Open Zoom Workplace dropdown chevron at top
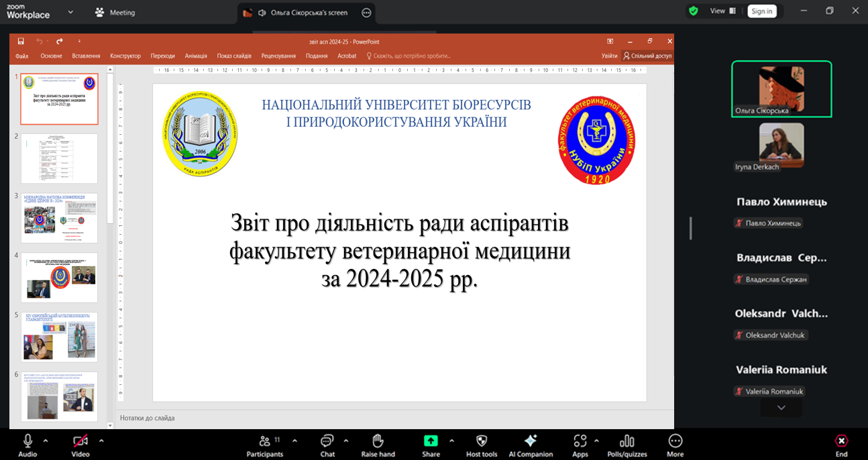This screenshot has height=460, width=868. coord(71,12)
